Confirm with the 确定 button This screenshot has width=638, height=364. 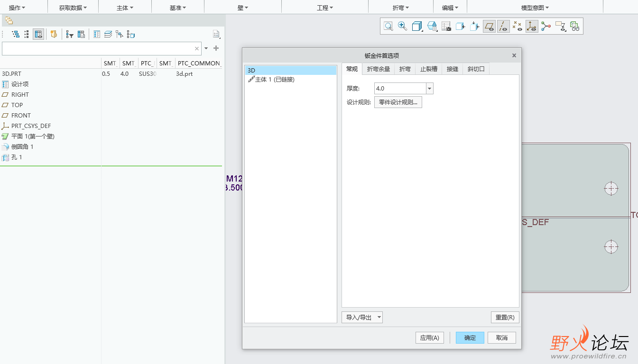[470, 338]
